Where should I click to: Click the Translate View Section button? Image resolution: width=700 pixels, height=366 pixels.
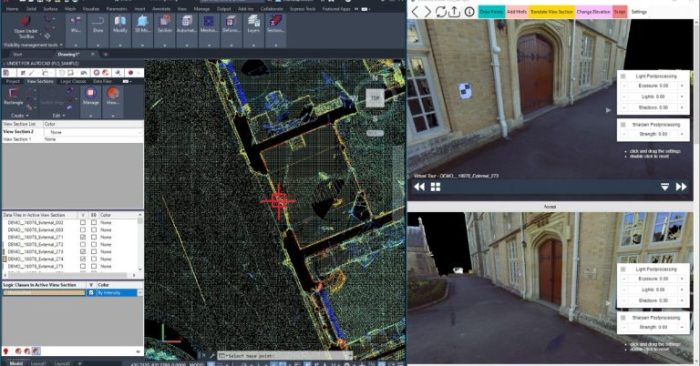[552, 12]
